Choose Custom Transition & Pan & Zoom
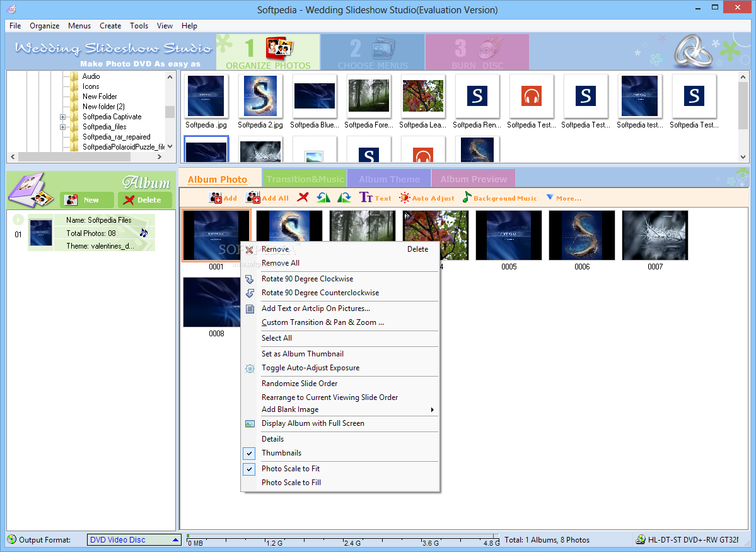Screen dimensions: 756x552 pyautogui.click(x=323, y=322)
